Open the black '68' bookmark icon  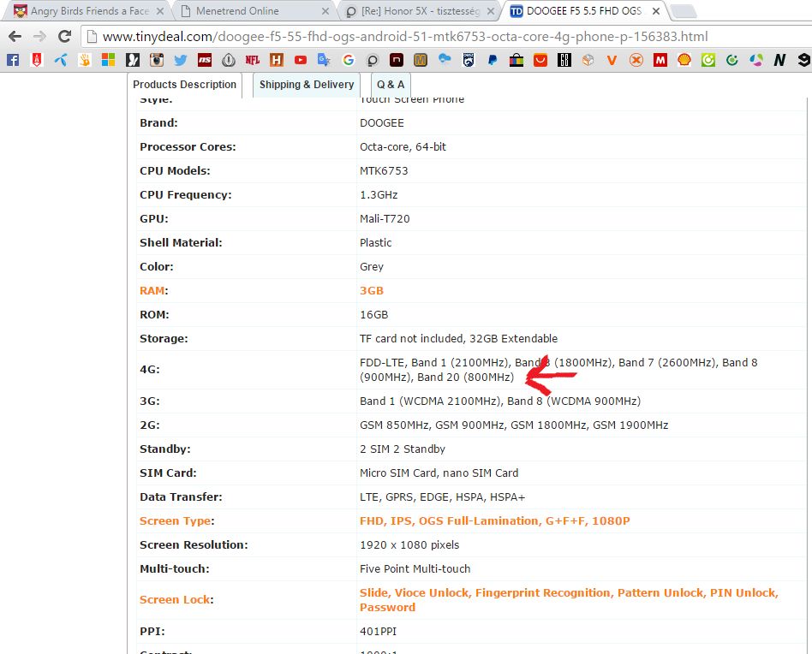coord(564,60)
